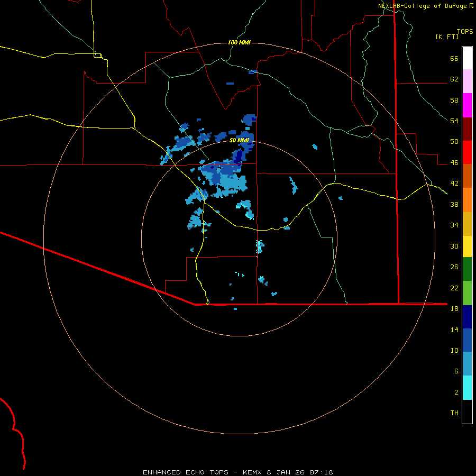Click the "42" legend value
This screenshot has height=476, width=476.
pyautogui.click(x=454, y=184)
